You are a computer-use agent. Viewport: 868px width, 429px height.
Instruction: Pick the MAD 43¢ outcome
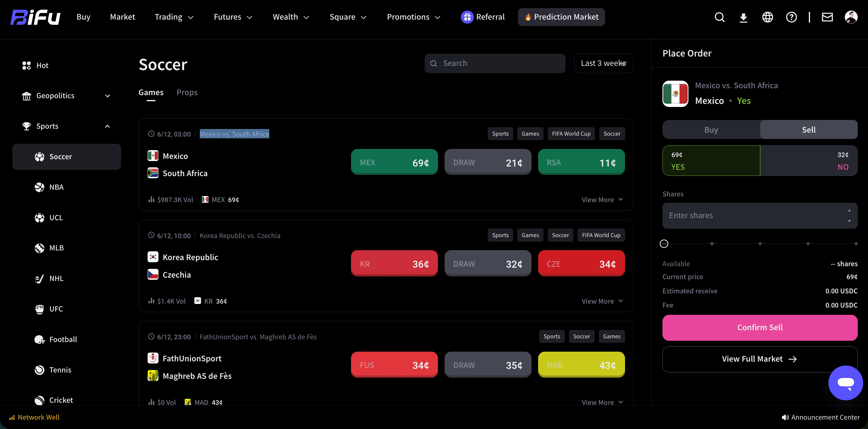581,365
